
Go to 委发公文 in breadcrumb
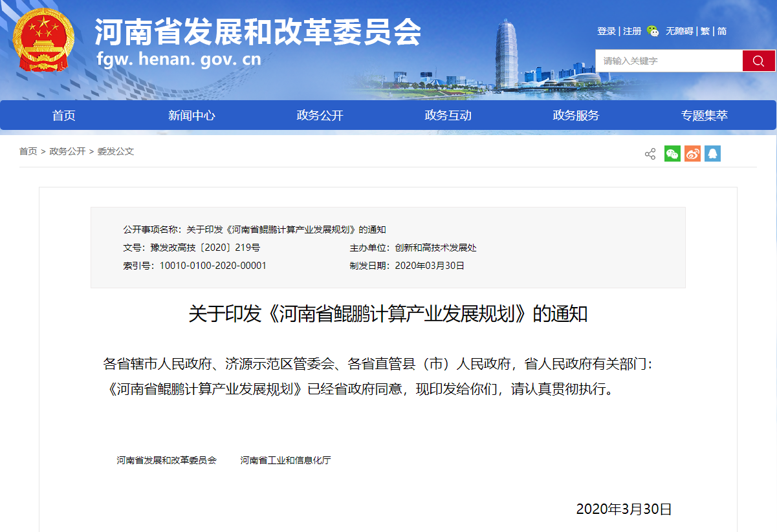click(x=116, y=151)
